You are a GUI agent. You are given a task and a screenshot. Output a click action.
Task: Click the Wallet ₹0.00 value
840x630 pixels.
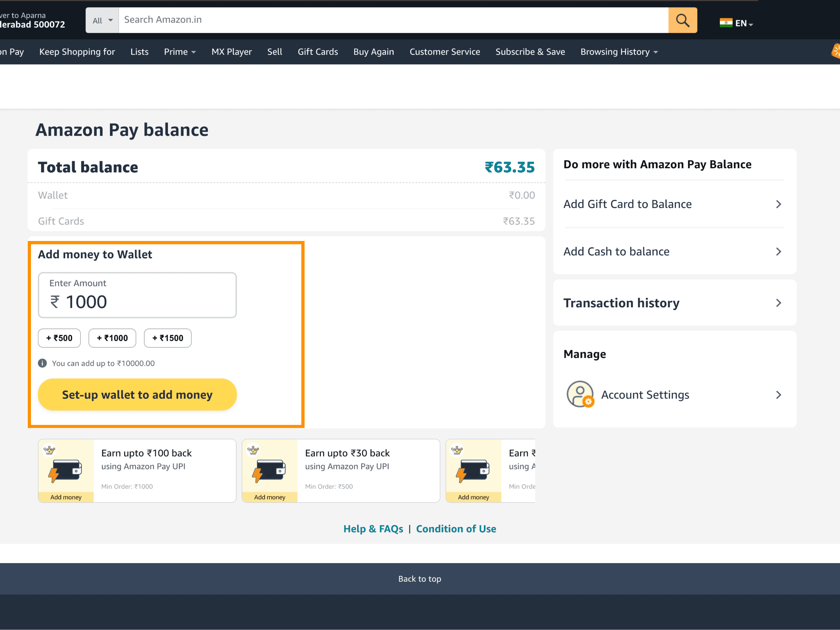522,195
